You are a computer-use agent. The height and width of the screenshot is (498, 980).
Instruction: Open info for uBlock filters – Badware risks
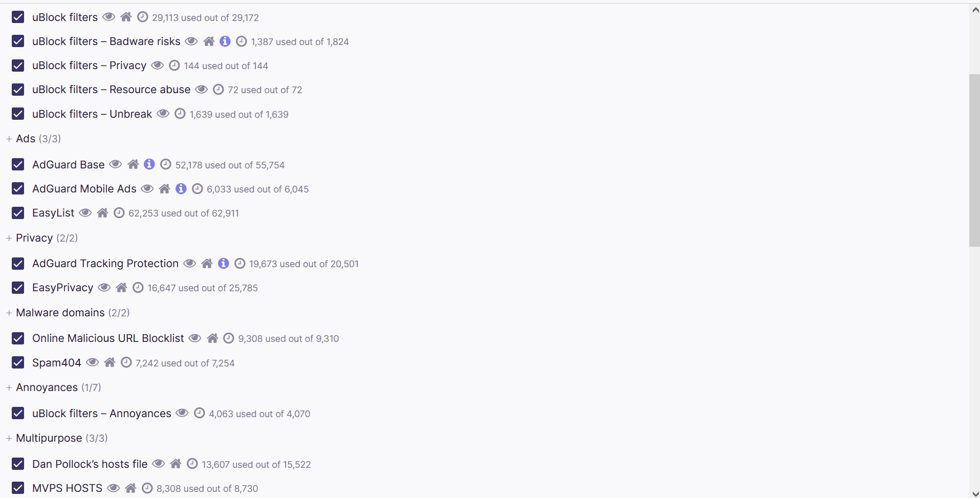point(225,41)
